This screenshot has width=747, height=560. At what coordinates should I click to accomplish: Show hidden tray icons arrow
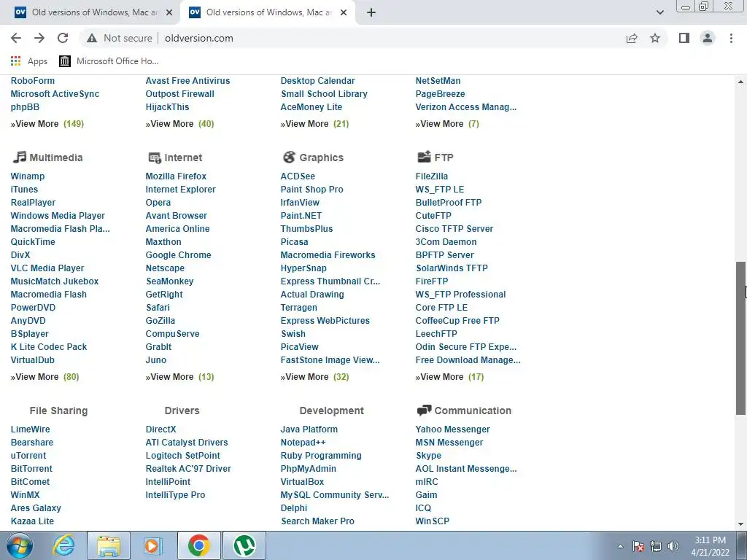click(x=620, y=546)
